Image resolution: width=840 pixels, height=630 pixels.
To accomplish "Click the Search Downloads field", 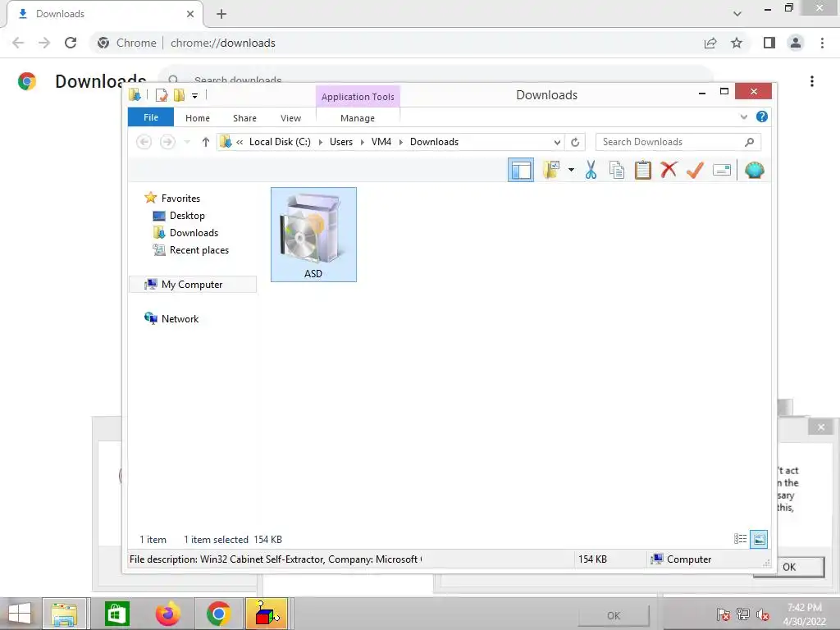I will 678,142.
